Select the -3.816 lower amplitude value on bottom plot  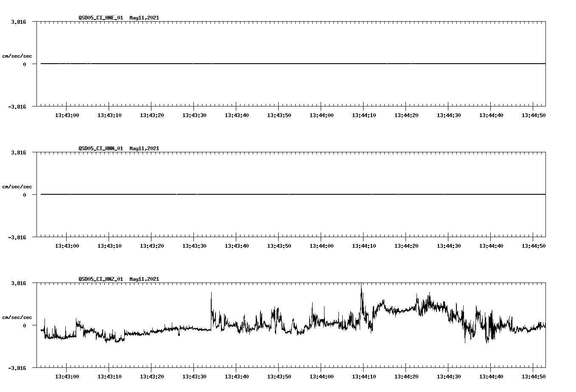pyautogui.click(x=18, y=367)
